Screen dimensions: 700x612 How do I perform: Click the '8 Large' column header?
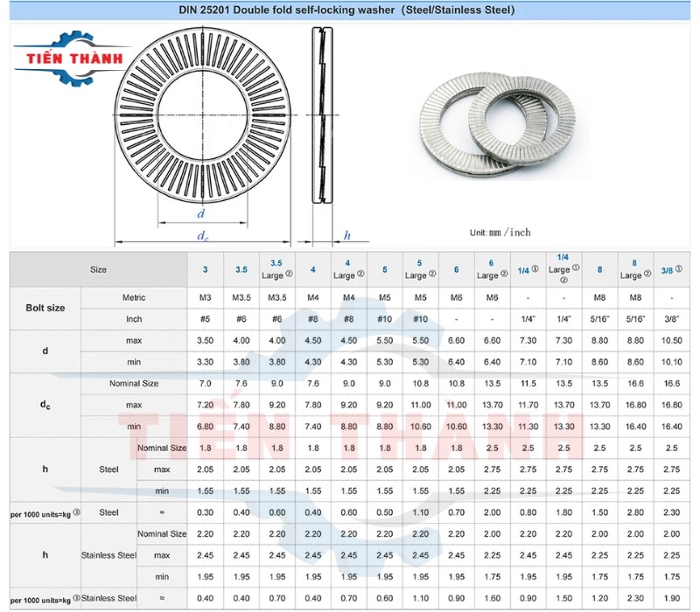click(x=635, y=269)
